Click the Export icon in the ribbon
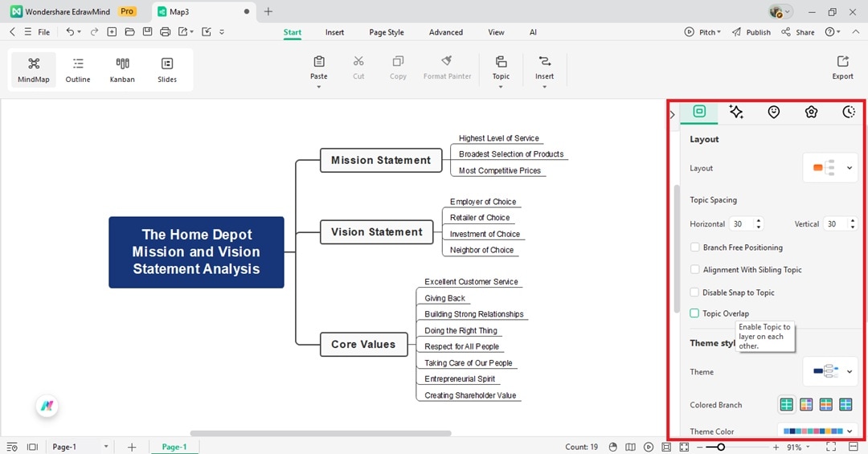Viewport: 868px width, 454px height. 842,61
